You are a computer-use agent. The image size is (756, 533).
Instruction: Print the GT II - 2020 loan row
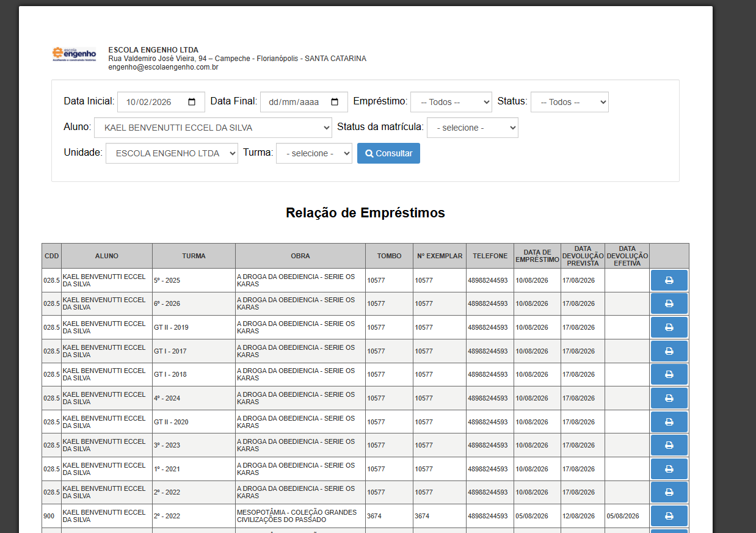669,422
